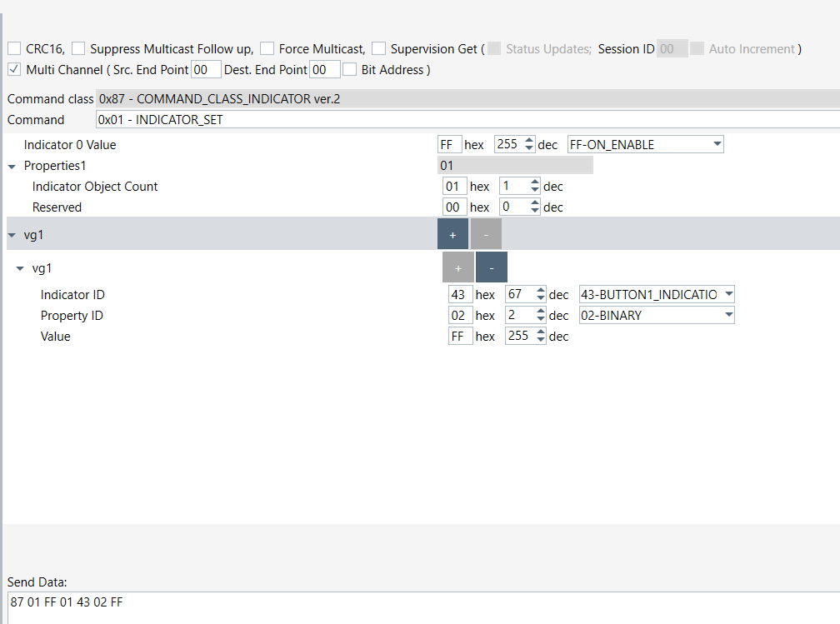
Task: Open the FF-ON_ENABLE dropdown
Action: [717, 144]
